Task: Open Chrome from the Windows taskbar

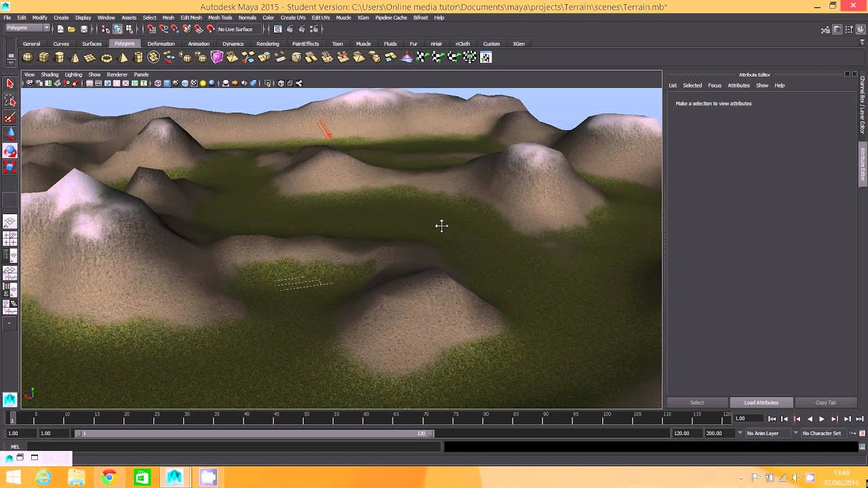Action: pyautogui.click(x=108, y=477)
